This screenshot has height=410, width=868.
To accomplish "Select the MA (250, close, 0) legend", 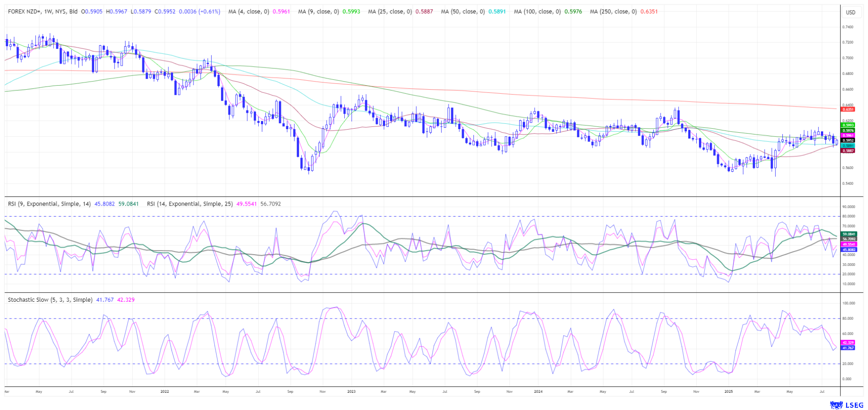I will 613,12.
